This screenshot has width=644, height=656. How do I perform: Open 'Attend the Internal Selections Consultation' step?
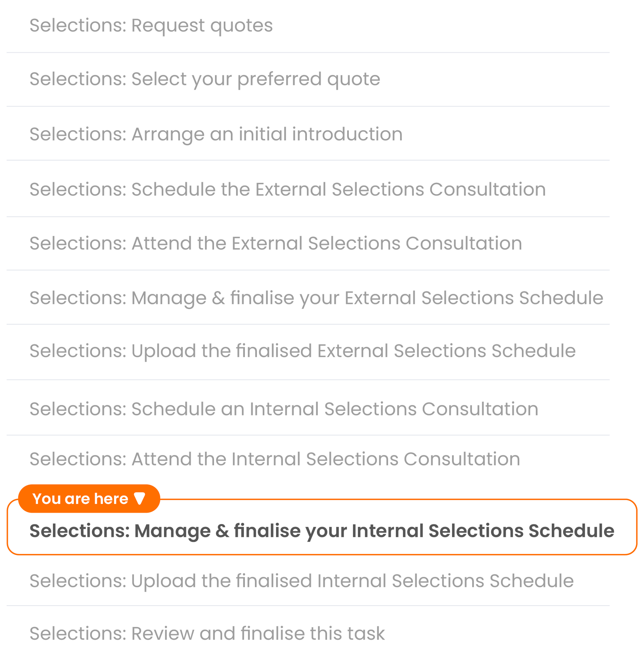click(x=275, y=459)
